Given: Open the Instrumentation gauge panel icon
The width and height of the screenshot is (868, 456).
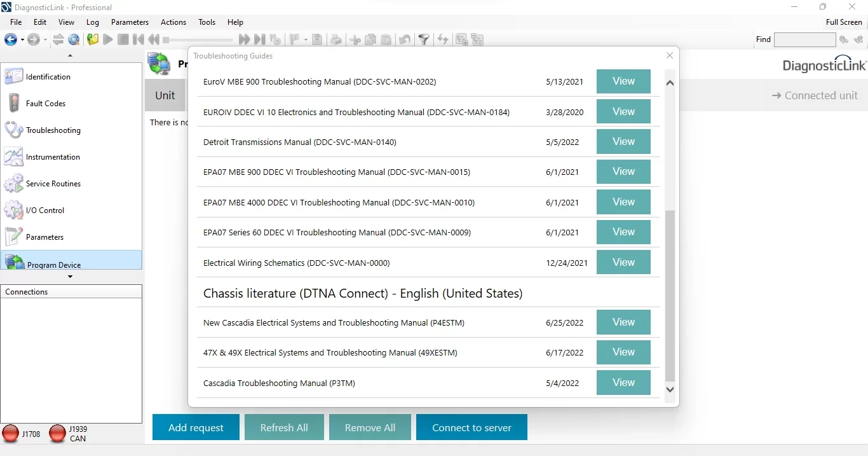Looking at the screenshot, I should pyautogui.click(x=14, y=156).
